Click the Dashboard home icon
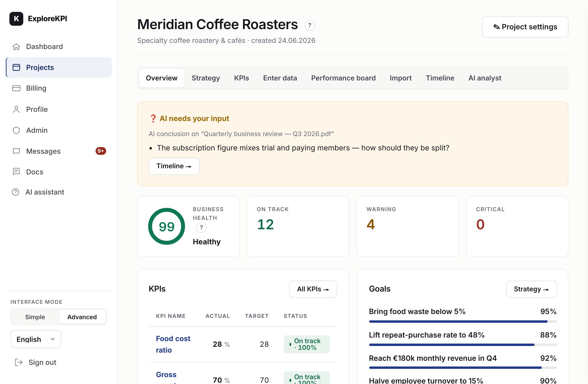Screen dimensions: 588x384 [16, 46]
